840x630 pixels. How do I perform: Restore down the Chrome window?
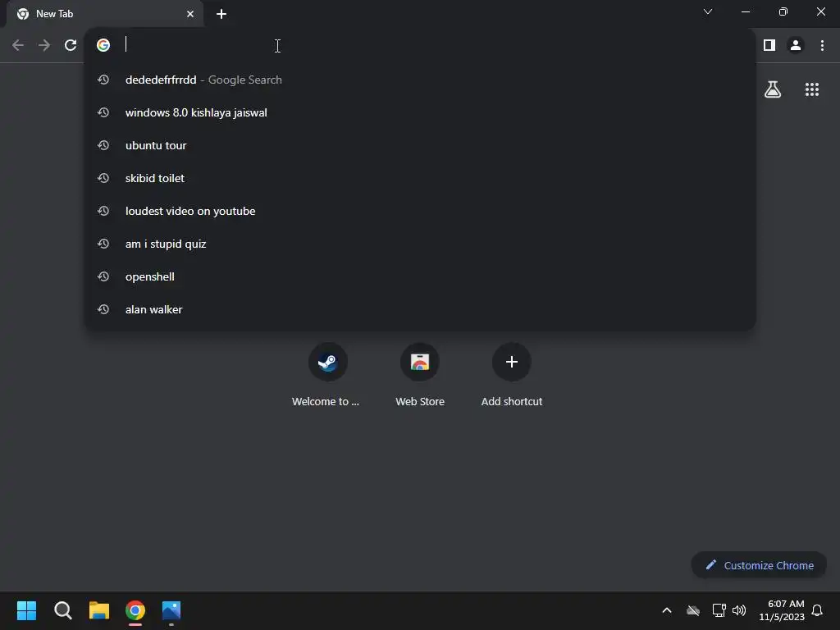pyautogui.click(x=783, y=11)
